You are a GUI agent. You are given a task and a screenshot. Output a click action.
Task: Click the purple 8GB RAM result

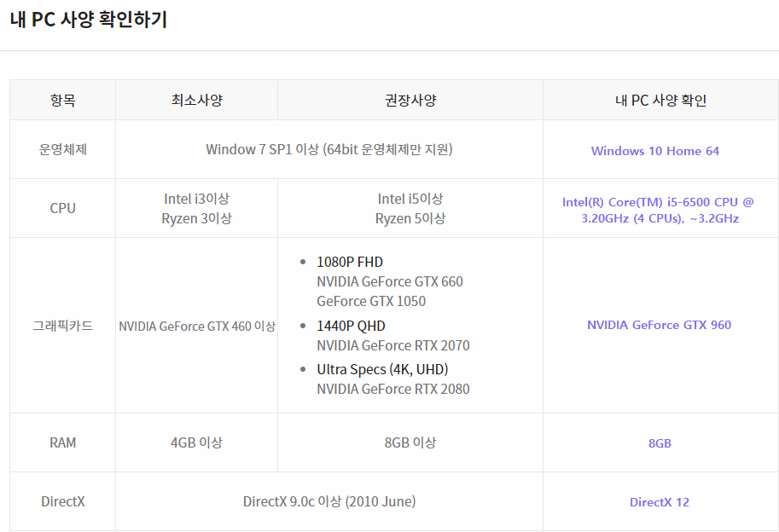660,443
